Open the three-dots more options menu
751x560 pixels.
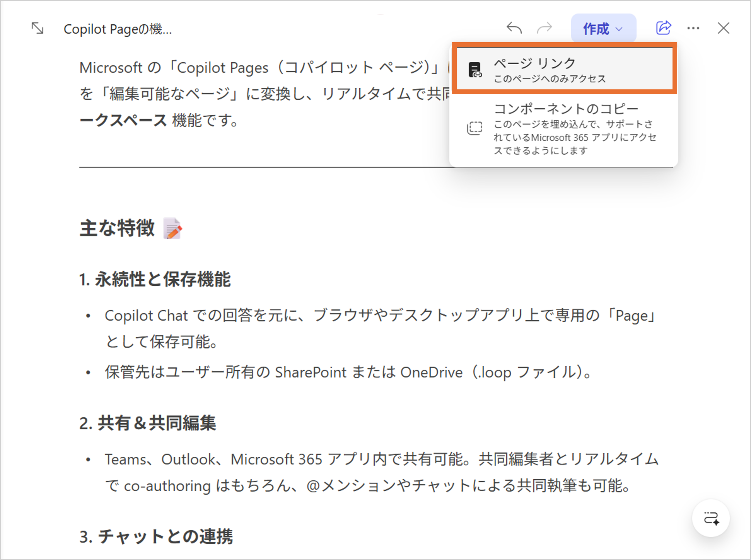point(693,28)
